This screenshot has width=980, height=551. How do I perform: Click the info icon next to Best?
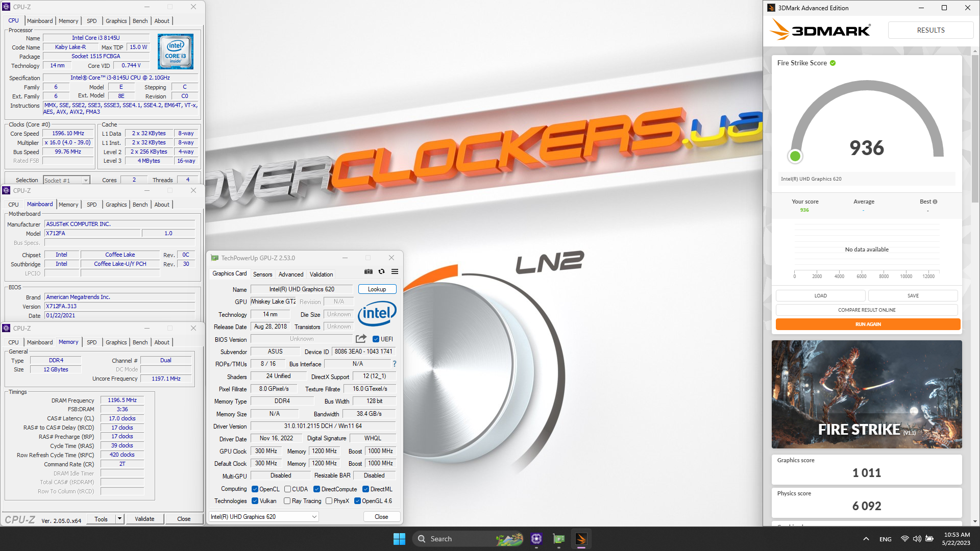pos(935,202)
